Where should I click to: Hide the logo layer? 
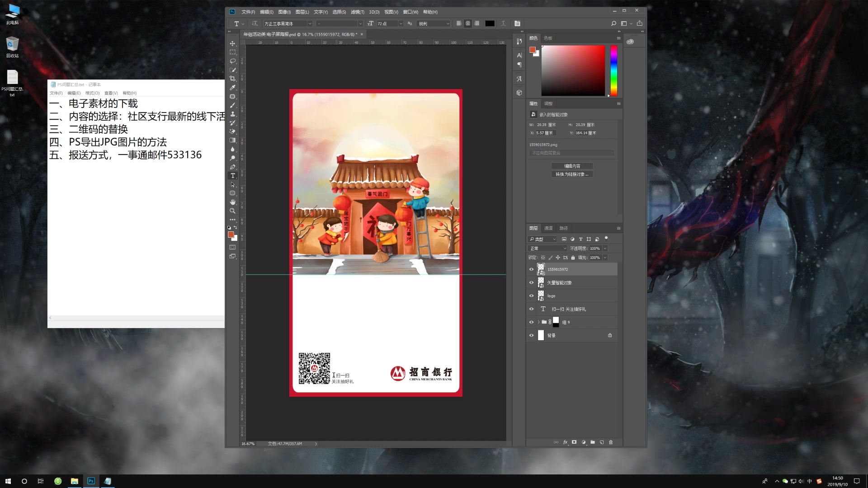pyautogui.click(x=531, y=296)
